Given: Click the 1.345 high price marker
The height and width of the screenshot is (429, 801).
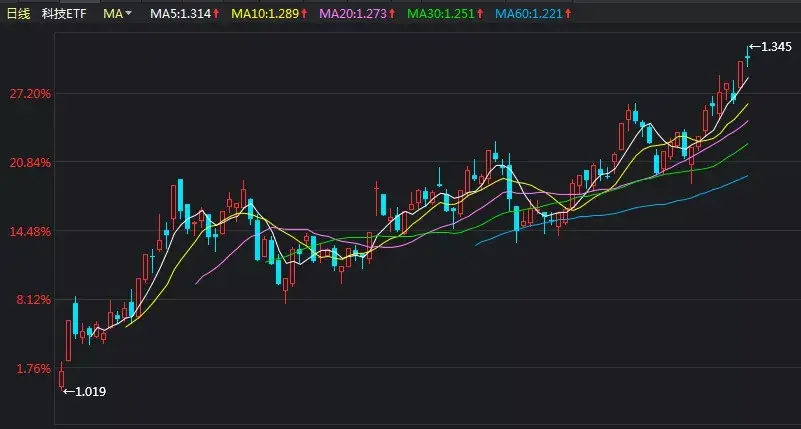Looking at the screenshot, I should click(x=776, y=47).
